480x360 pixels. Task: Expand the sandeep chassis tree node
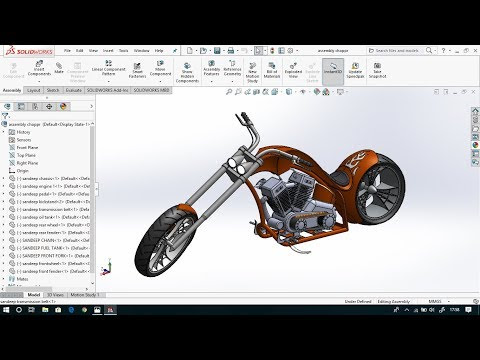4,178
